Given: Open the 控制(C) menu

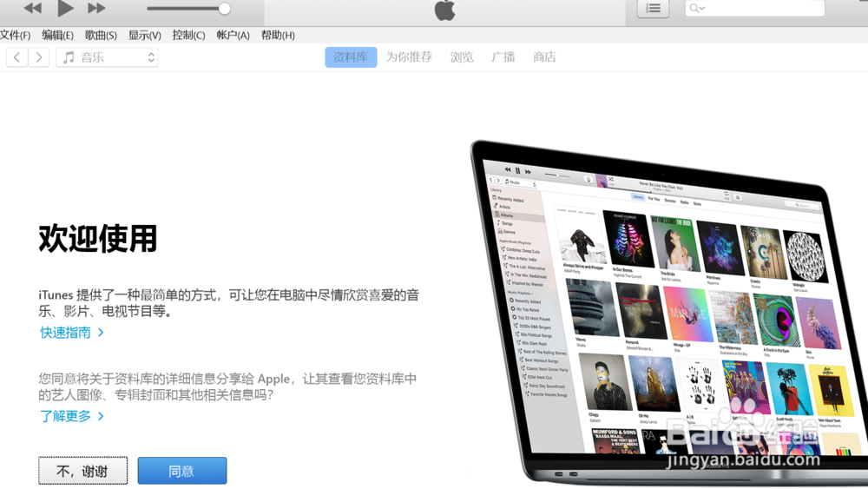Looking at the screenshot, I should point(188,36).
